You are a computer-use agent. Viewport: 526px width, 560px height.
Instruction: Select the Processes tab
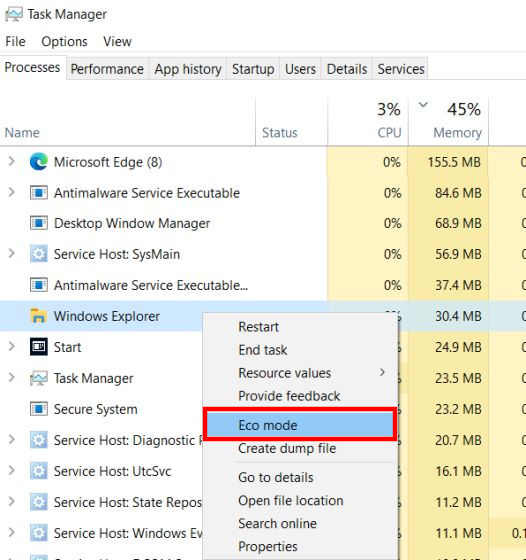32,67
